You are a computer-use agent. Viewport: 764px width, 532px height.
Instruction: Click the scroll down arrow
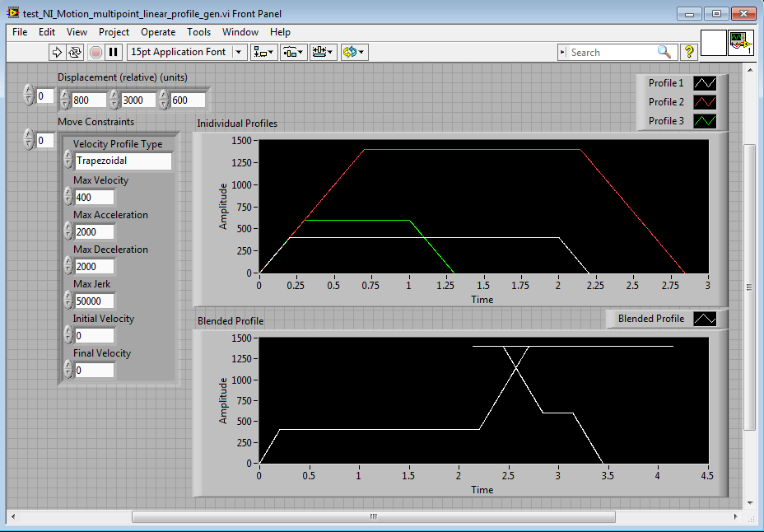pos(749,503)
